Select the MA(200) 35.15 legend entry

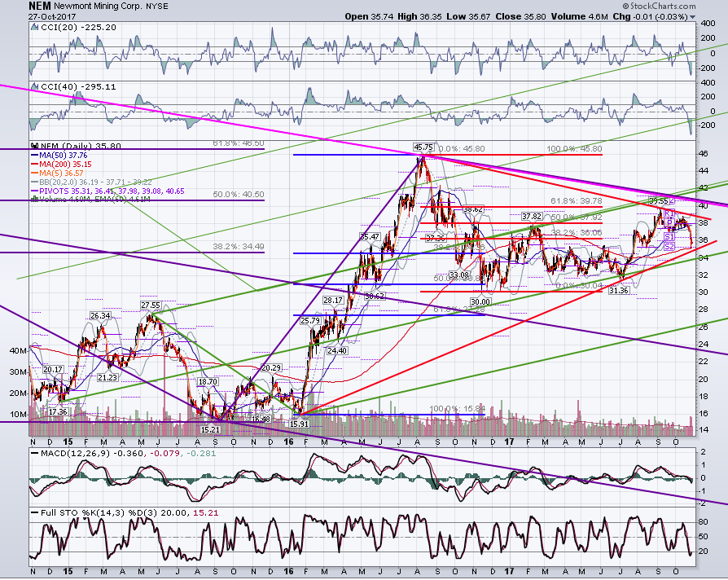61,165
